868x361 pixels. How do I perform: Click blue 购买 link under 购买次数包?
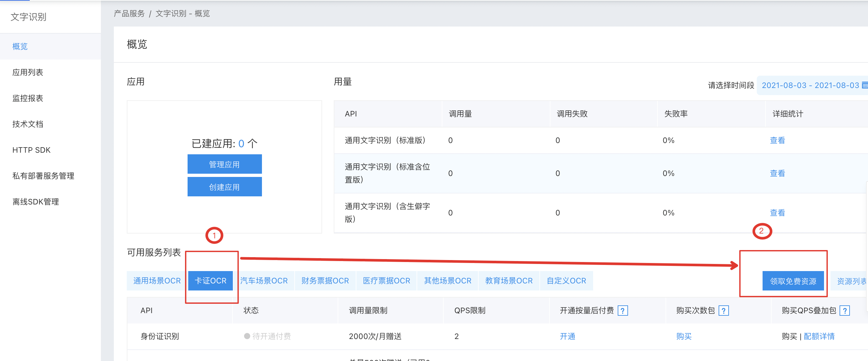click(684, 336)
